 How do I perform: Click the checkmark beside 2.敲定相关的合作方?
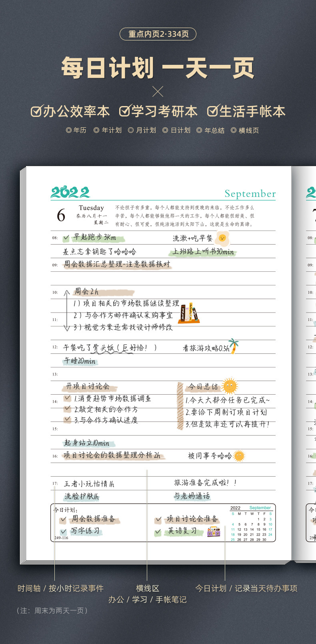pos(68,409)
